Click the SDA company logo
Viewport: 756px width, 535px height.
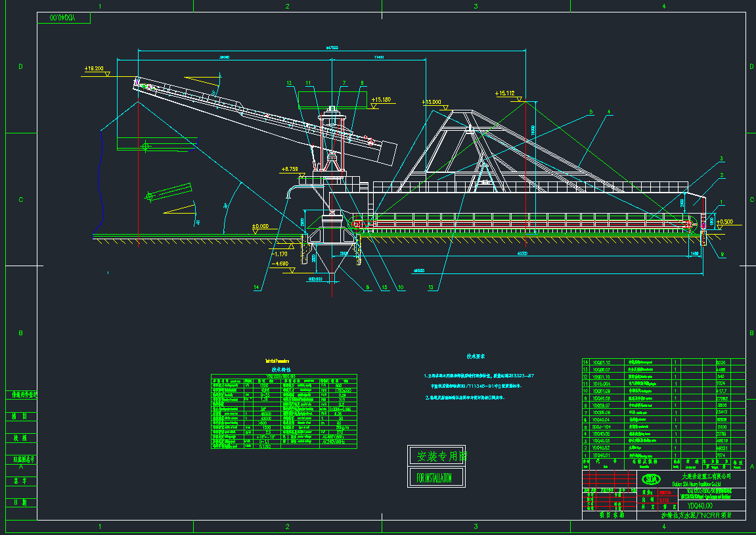click(x=651, y=479)
